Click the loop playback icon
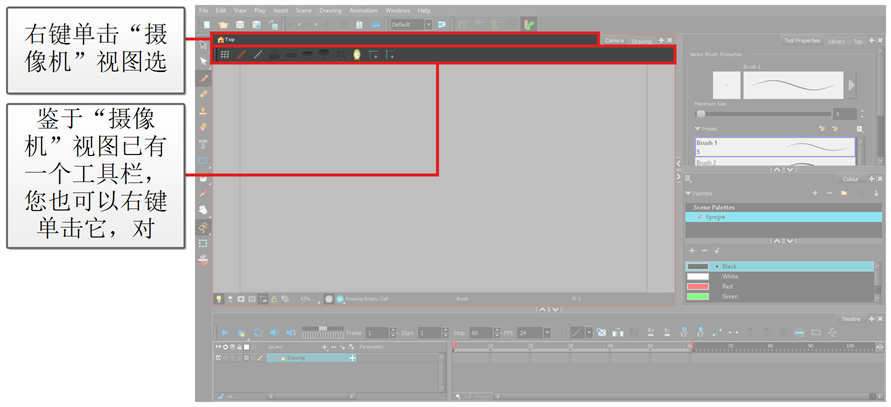The image size is (891, 407). click(x=257, y=332)
